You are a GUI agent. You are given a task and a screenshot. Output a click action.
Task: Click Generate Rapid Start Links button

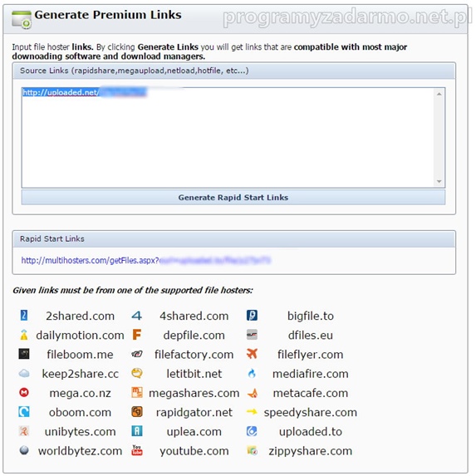233,198
